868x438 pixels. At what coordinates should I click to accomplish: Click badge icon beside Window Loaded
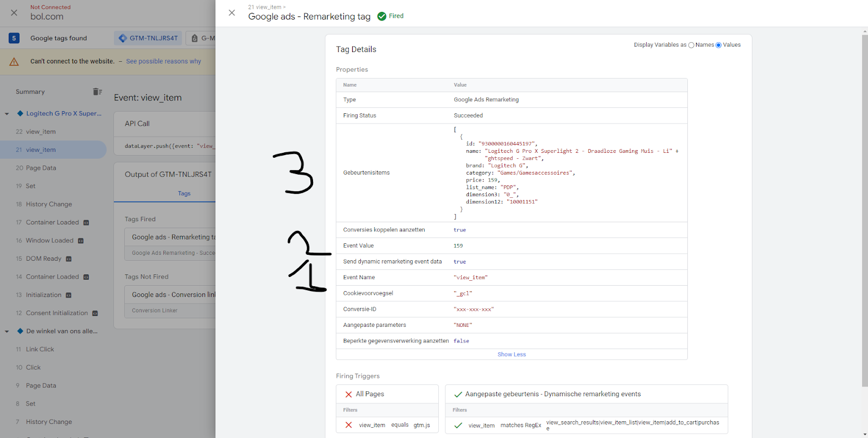81,241
